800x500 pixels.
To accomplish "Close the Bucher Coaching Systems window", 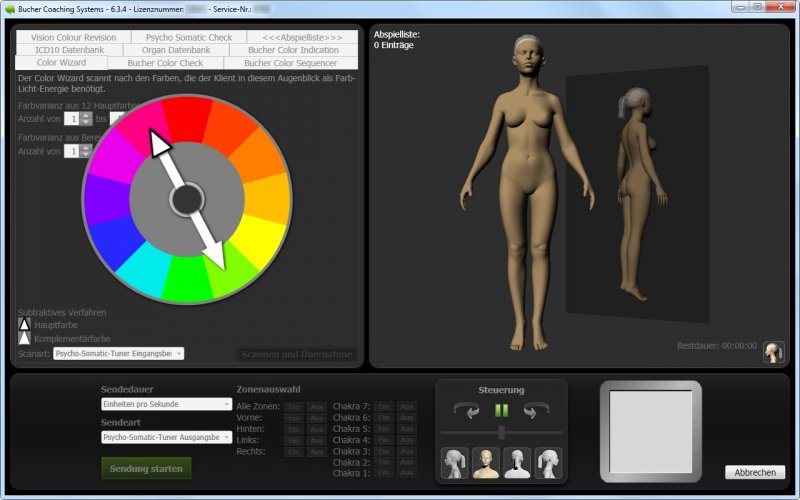I will 780,7.
